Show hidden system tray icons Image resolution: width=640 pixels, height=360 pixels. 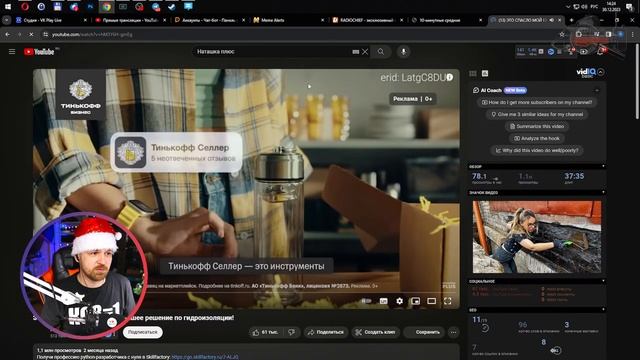point(568,7)
